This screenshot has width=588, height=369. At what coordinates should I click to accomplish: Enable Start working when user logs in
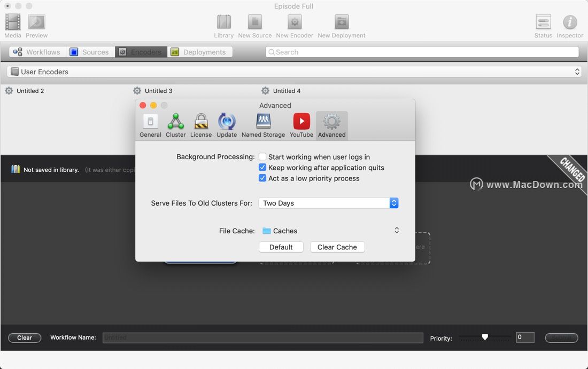262,156
